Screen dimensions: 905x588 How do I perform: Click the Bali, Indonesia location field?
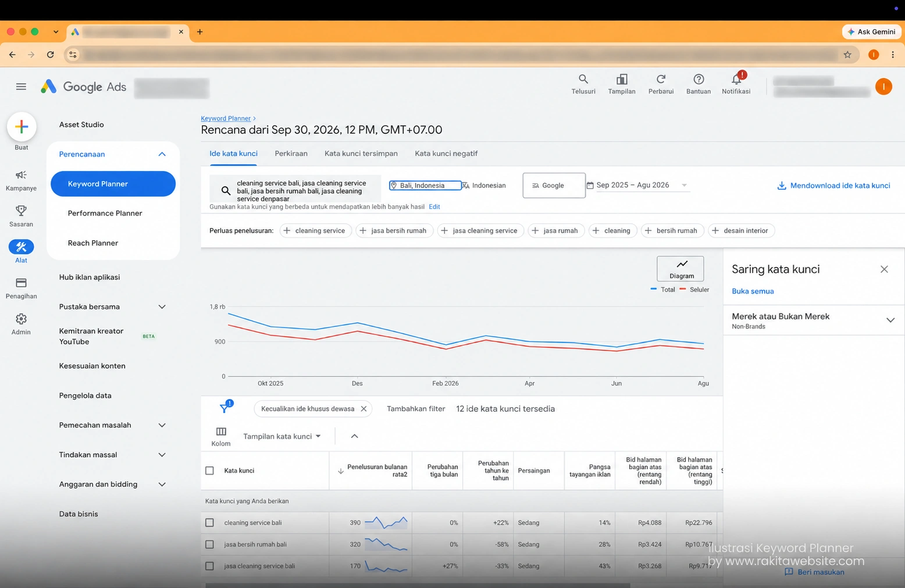tap(425, 186)
